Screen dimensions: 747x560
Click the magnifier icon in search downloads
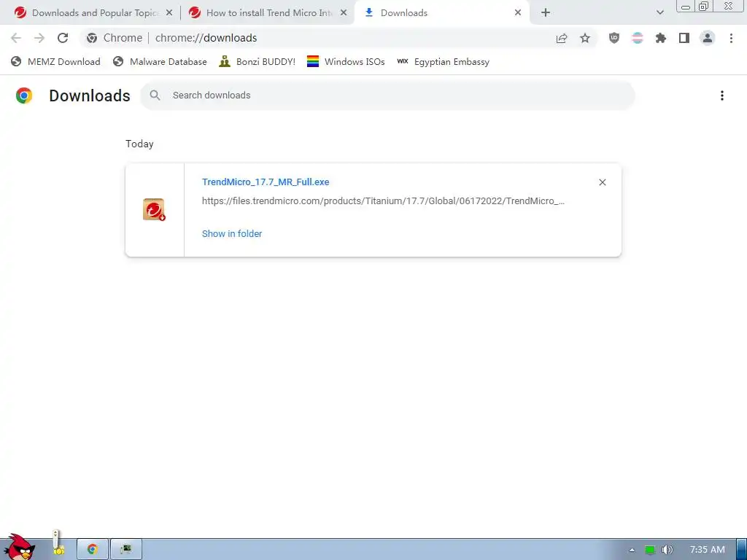click(x=155, y=96)
